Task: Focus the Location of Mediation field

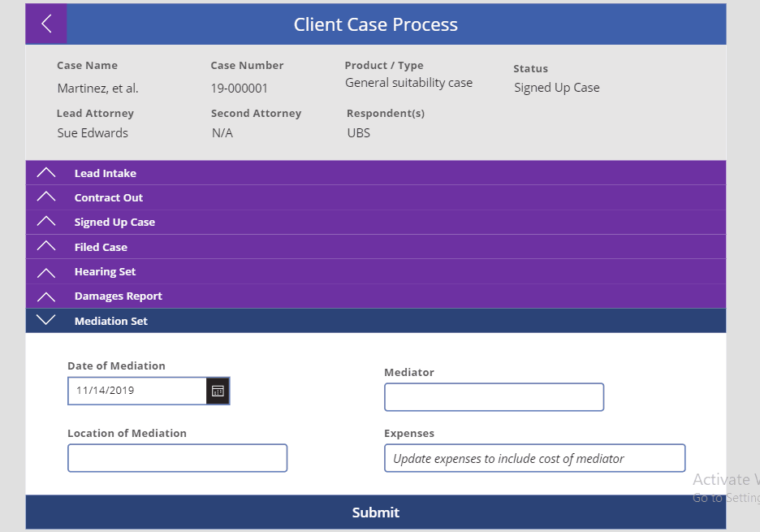Action: click(x=177, y=458)
